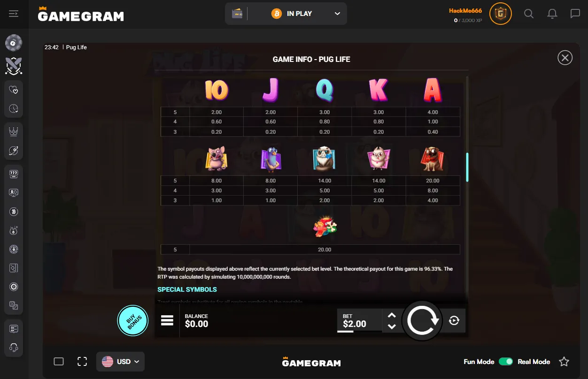Toggle autoplay spin button
This screenshot has height=379, width=588.
click(454, 320)
